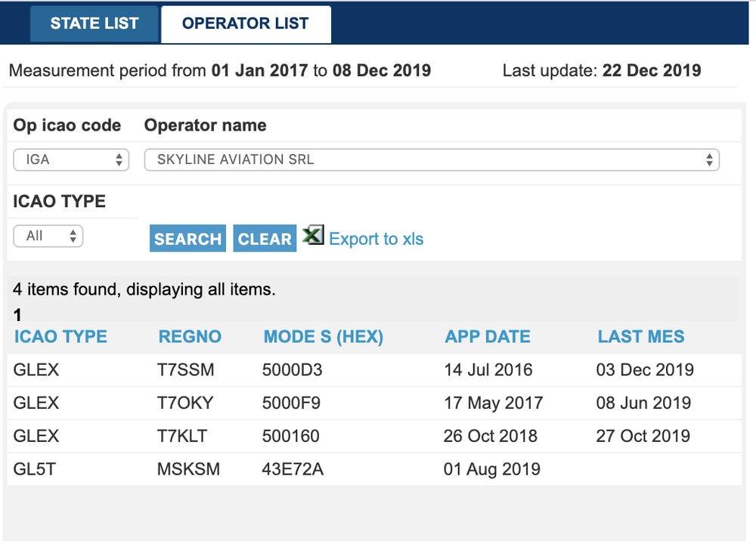Click hex code 43E72A
The width and height of the screenshot is (756, 547).
[x=293, y=469]
